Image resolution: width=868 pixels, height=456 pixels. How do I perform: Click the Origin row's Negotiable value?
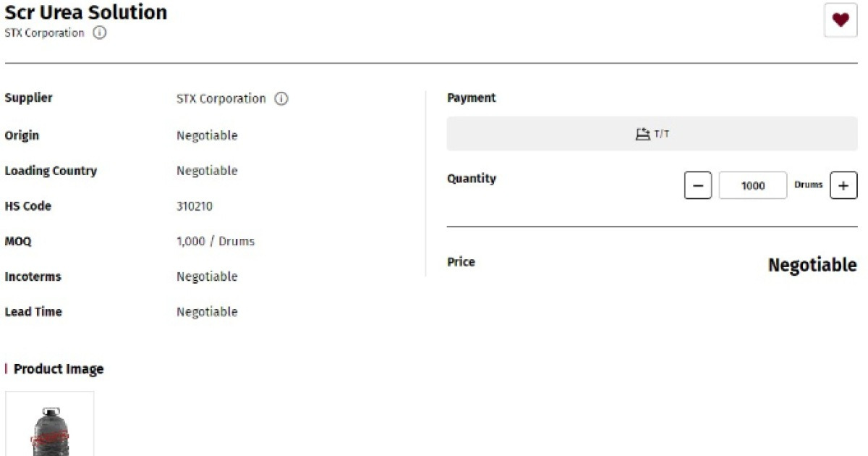[207, 135]
